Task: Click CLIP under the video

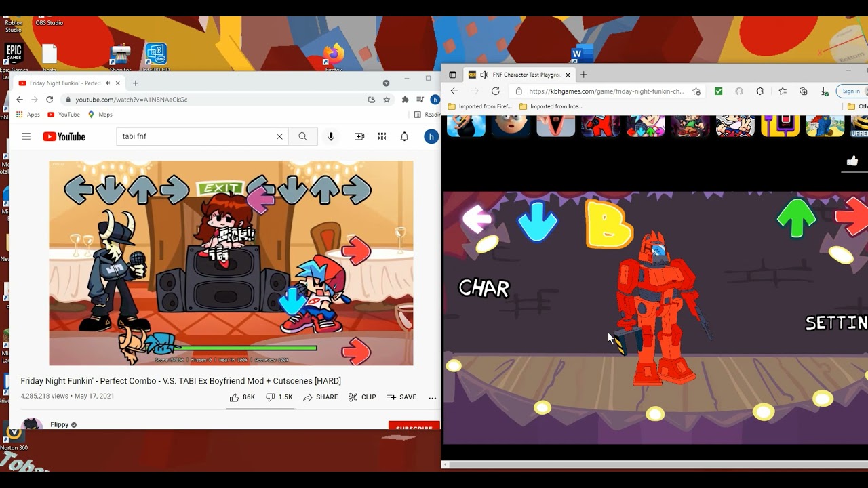Action: (362, 397)
